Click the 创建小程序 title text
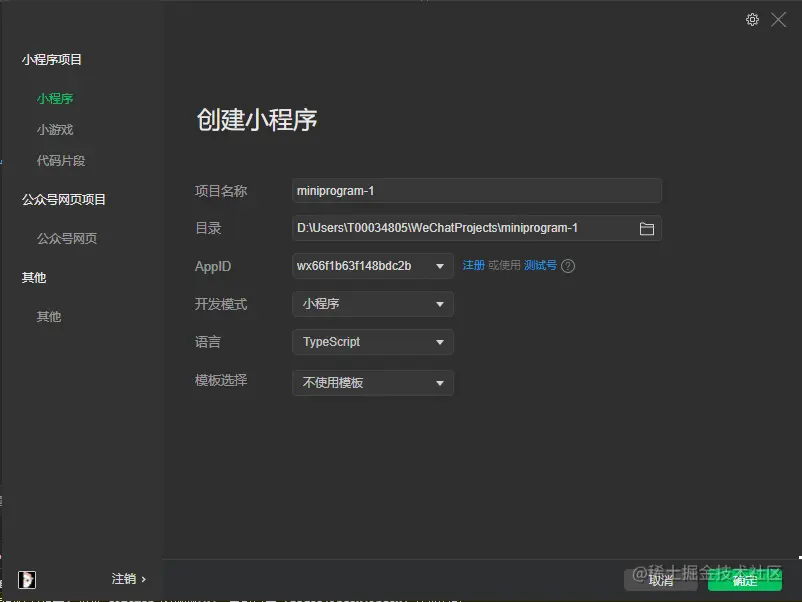The image size is (802, 602). [257, 120]
